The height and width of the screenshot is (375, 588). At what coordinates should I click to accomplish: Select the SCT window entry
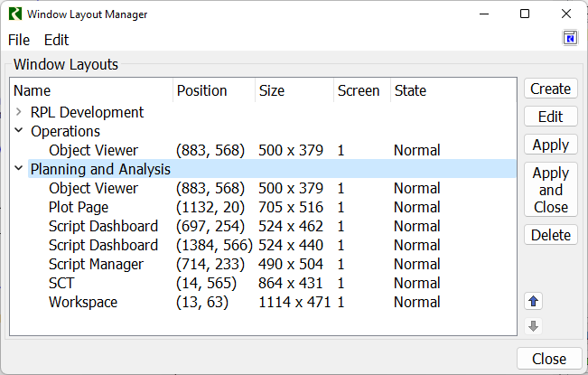pos(63,283)
